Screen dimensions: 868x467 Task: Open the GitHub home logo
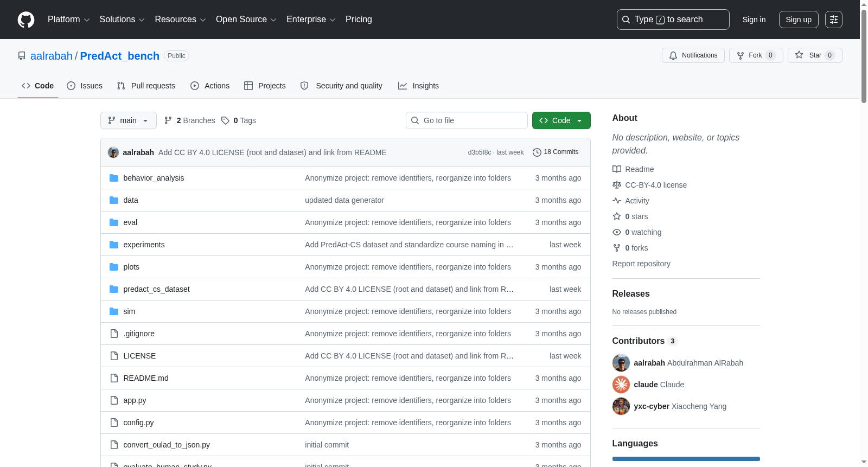26,20
